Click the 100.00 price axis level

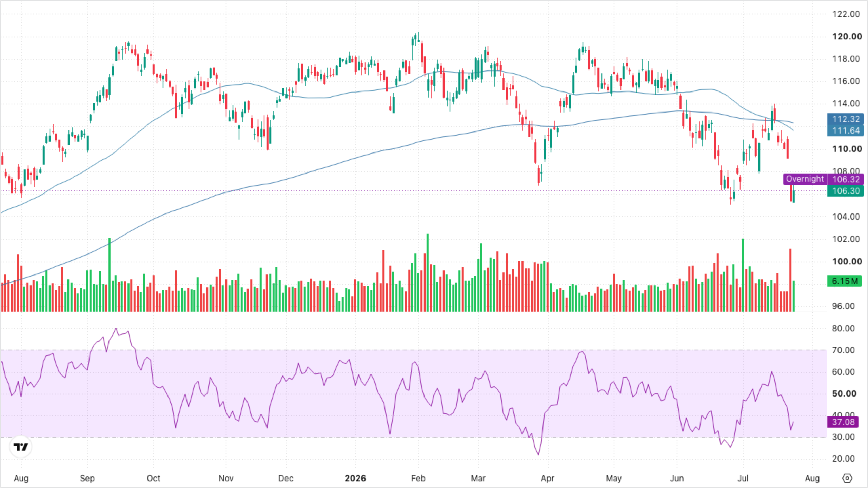[847, 261]
